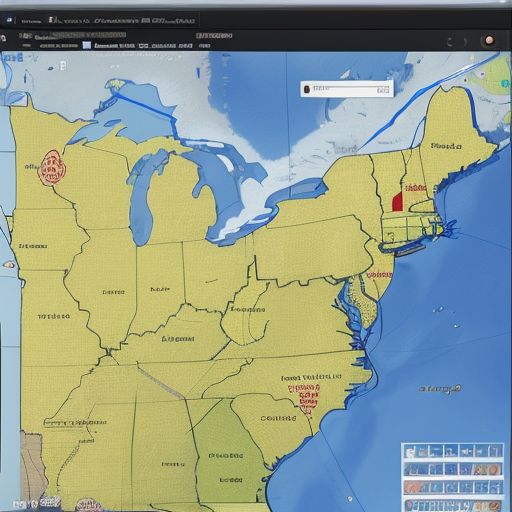The image size is (512, 512).
Task: Click the small white icon at the map's upper left
Action: pyautogui.click(x=63, y=65)
